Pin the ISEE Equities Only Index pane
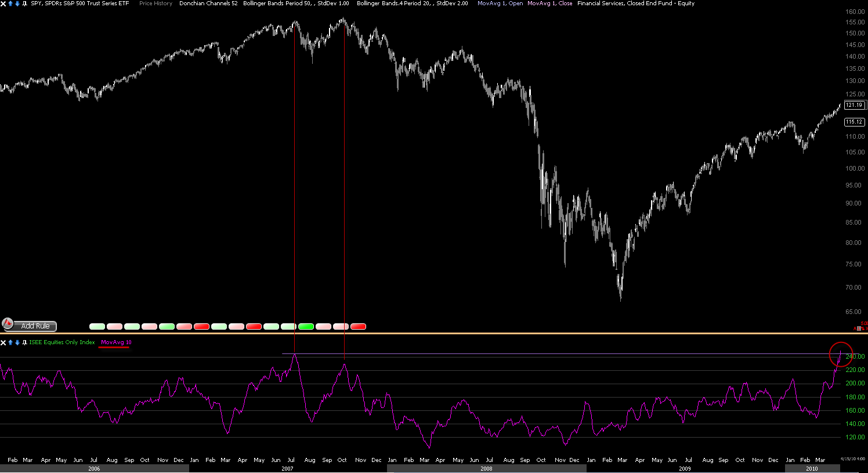The image size is (868, 473). [24, 342]
